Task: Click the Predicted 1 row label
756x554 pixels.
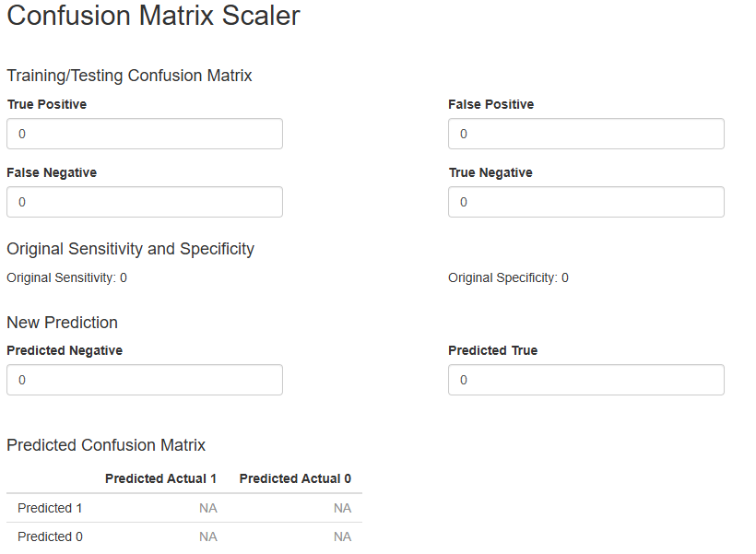Action: [x=50, y=508]
